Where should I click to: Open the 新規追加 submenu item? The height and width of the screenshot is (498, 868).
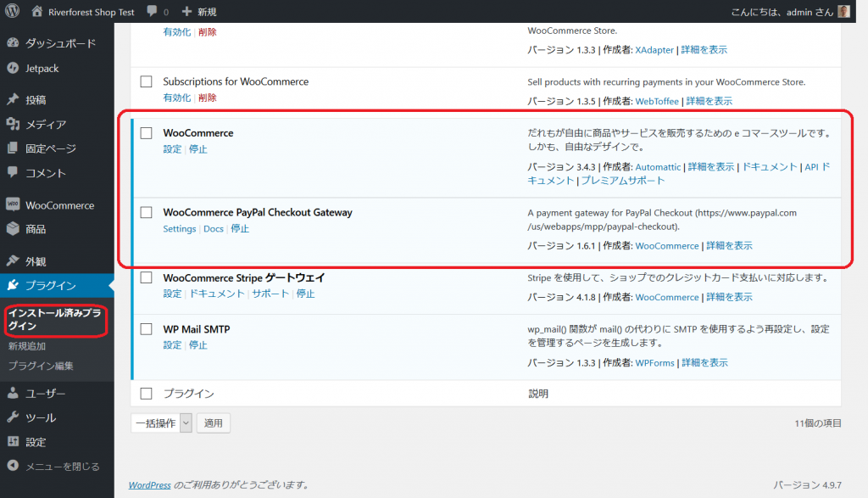pos(27,346)
